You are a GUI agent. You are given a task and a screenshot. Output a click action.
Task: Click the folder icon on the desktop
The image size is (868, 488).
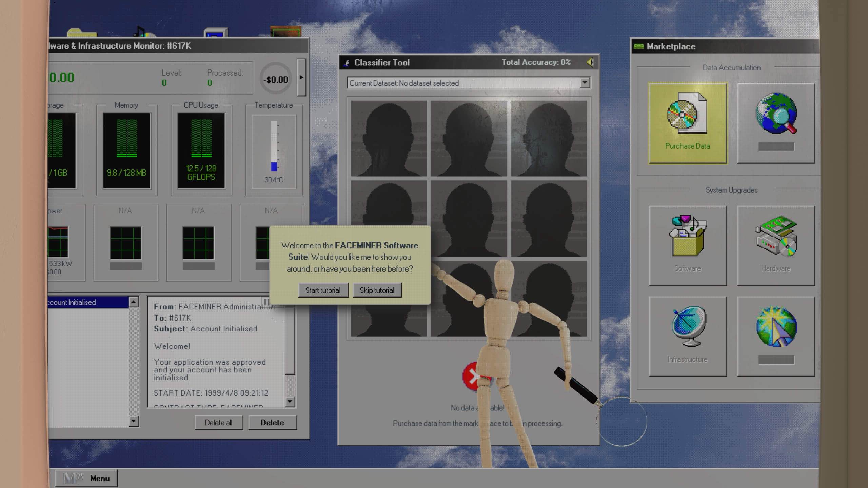(82, 33)
